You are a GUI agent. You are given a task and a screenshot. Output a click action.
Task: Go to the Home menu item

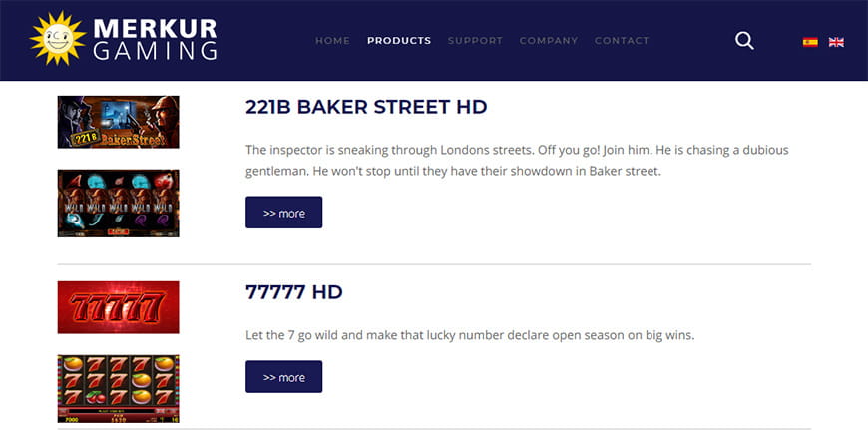[x=332, y=41]
